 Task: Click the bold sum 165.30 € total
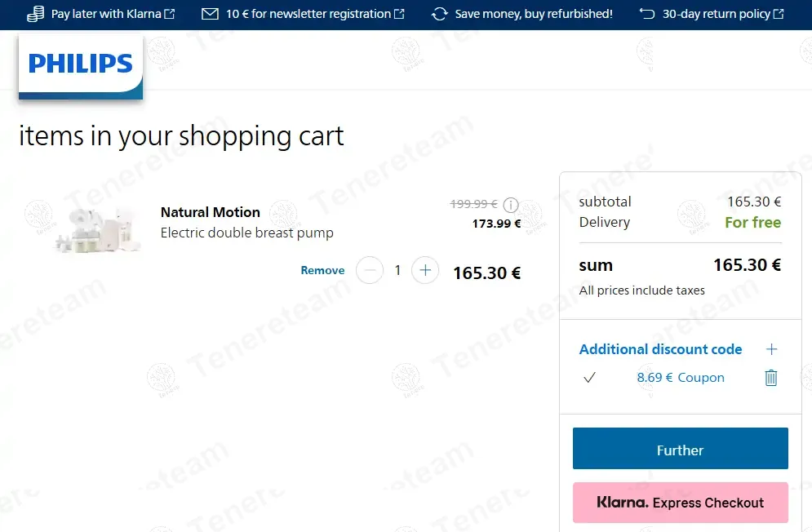coord(748,265)
